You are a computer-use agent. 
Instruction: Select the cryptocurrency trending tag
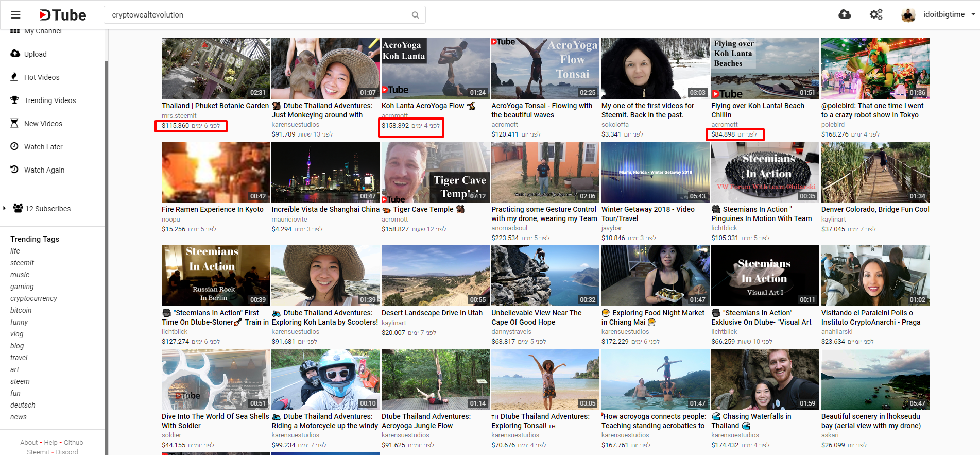point(33,298)
